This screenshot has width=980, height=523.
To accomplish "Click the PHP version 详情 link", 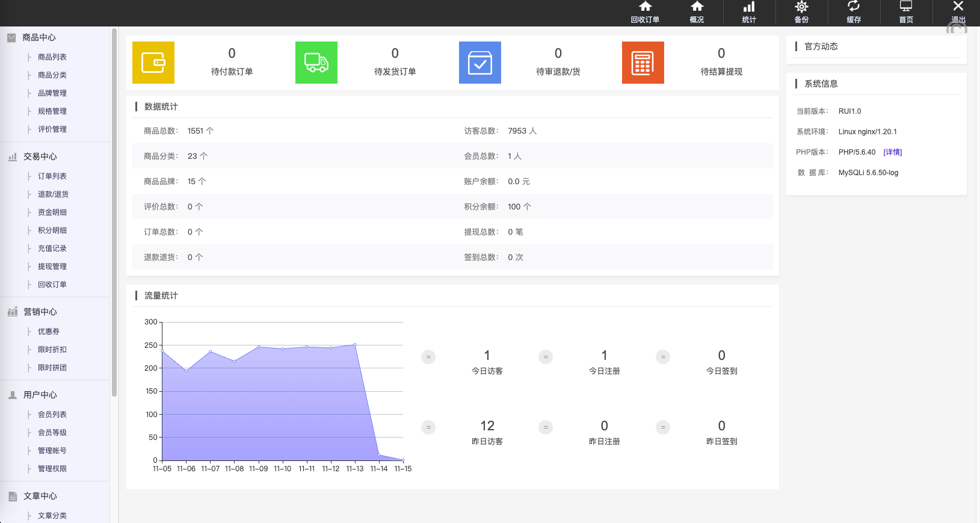I will point(892,152).
